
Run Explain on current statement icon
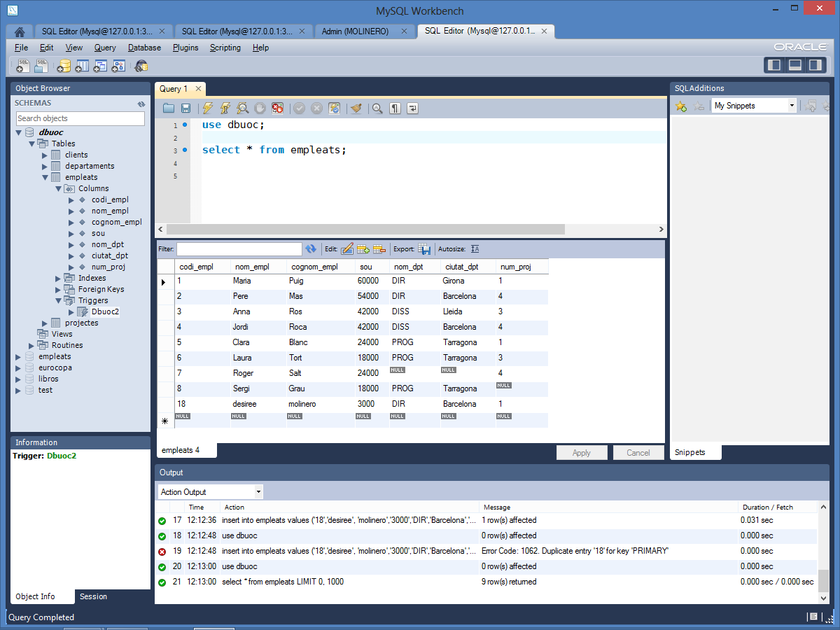pos(243,108)
